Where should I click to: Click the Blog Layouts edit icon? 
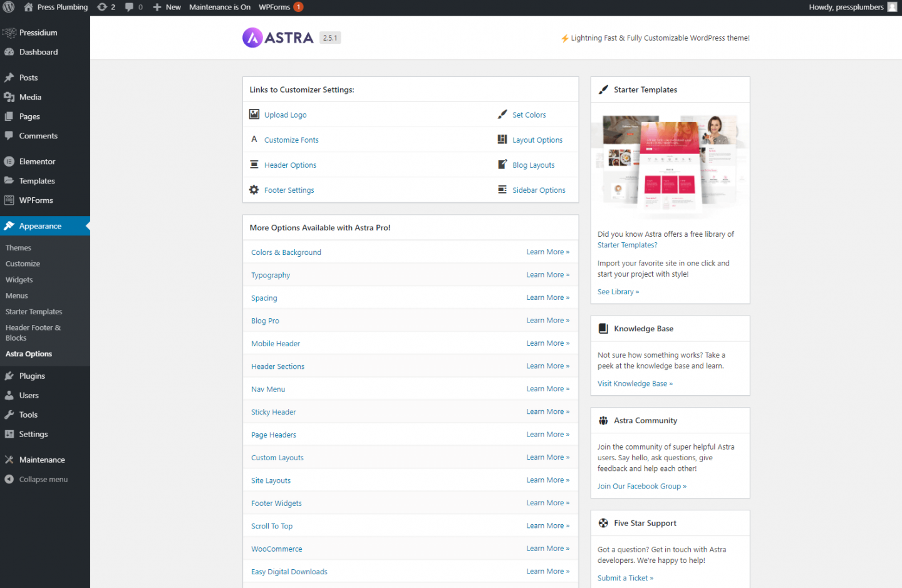pyautogui.click(x=502, y=164)
